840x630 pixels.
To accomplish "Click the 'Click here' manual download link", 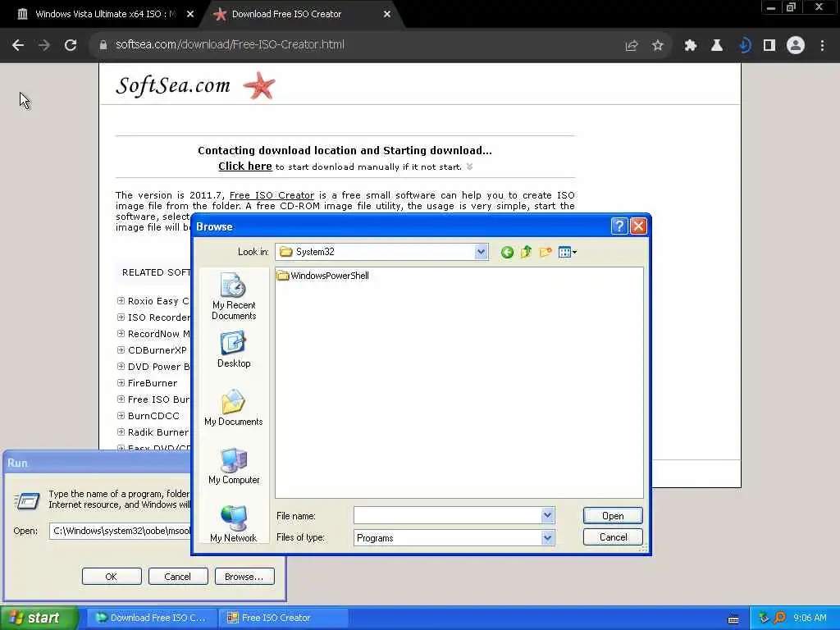I will (244, 166).
